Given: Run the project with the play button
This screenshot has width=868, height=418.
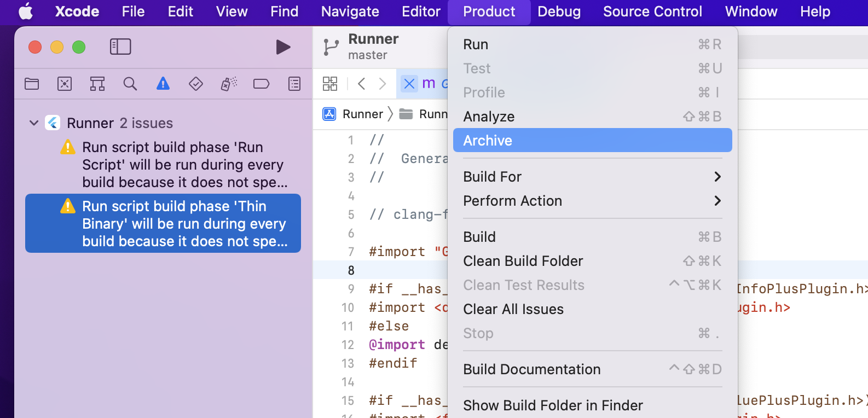Looking at the screenshot, I should click(x=283, y=47).
